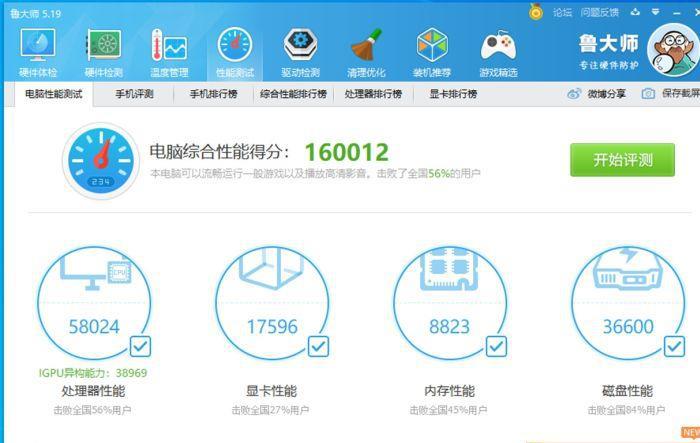Image resolution: width=700 pixels, height=443 pixels.
Task: Open the 问题反馈 feedback link
Action: click(x=600, y=13)
